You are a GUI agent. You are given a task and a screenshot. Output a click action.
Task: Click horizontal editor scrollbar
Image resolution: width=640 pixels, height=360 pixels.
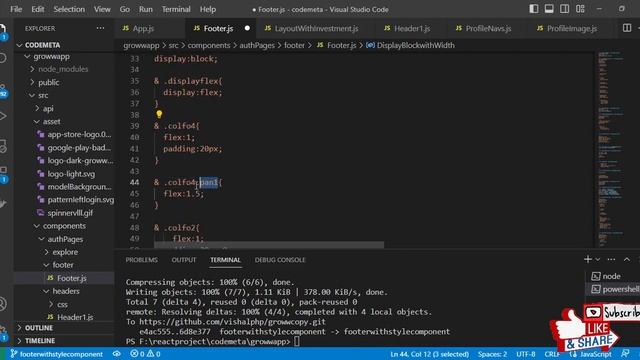click(x=269, y=245)
